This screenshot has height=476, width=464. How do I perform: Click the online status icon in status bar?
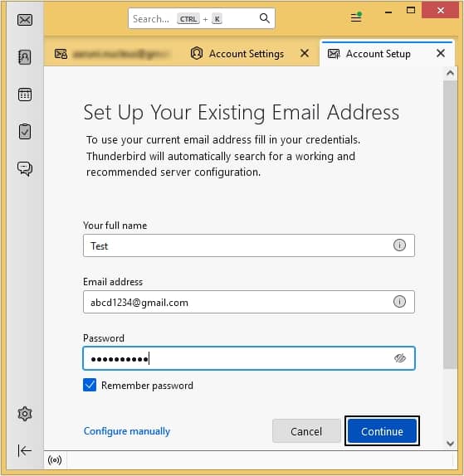point(55,460)
